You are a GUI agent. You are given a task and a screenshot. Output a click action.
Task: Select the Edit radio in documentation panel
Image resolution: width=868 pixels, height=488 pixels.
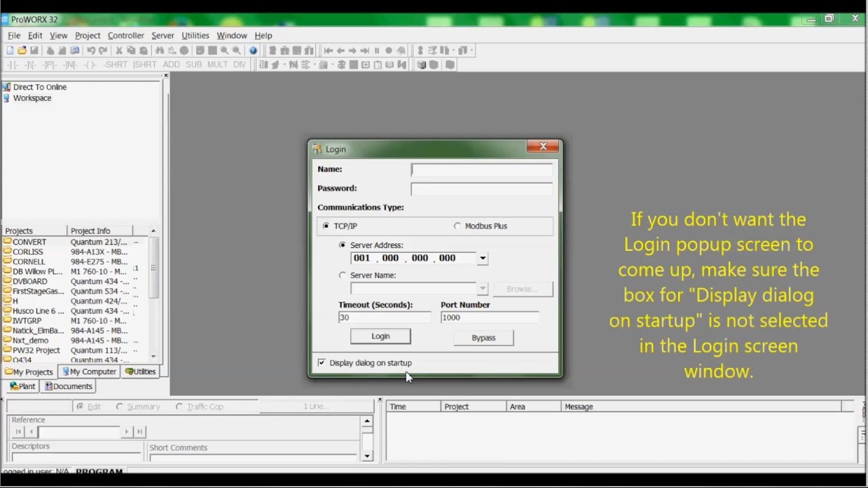pos(80,407)
